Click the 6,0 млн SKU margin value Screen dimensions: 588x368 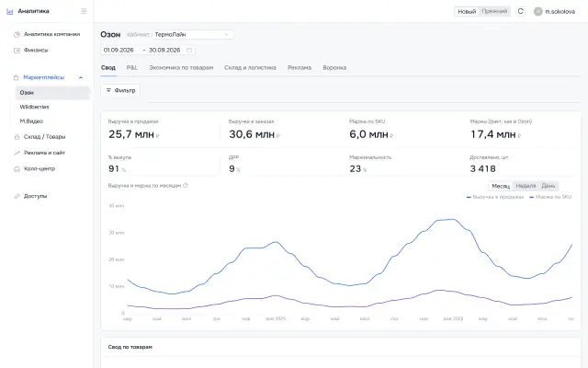(x=368, y=134)
